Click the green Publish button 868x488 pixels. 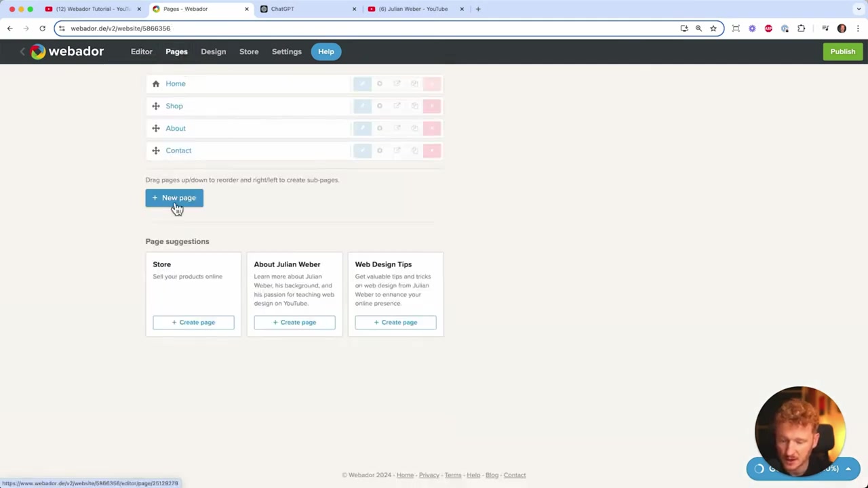(x=843, y=52)
